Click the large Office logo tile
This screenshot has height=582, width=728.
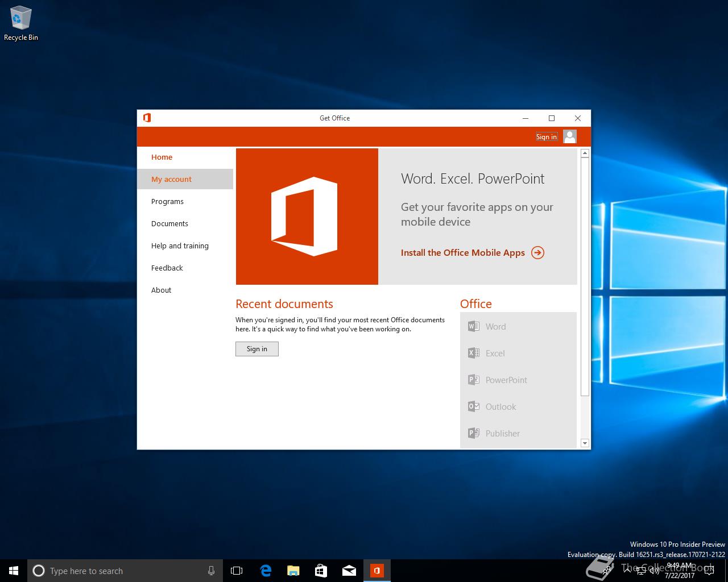[x=307, y=217]
